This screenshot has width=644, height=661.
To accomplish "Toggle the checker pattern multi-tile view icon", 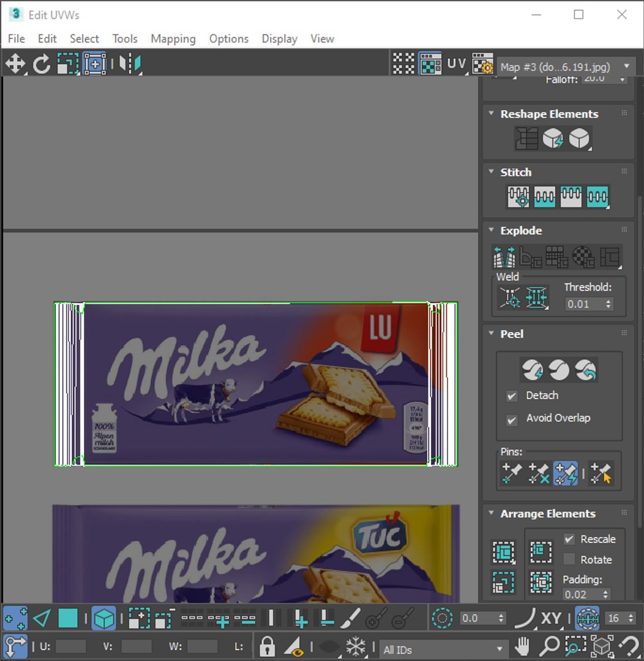I will [403, 64].
